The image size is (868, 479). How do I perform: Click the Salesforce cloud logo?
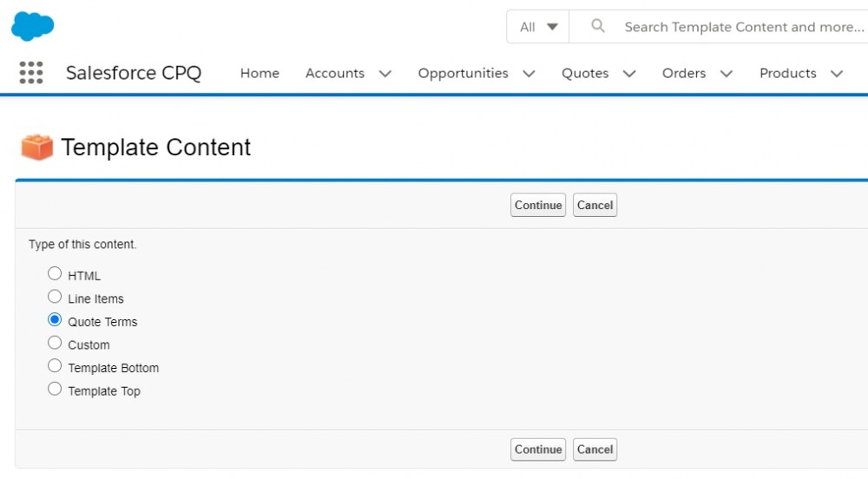[33, 26]
